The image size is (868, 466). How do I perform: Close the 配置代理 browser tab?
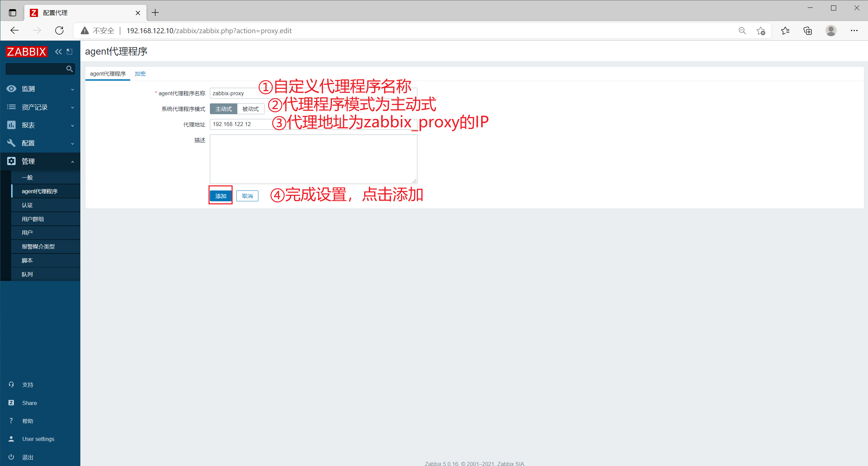point(138,13)
